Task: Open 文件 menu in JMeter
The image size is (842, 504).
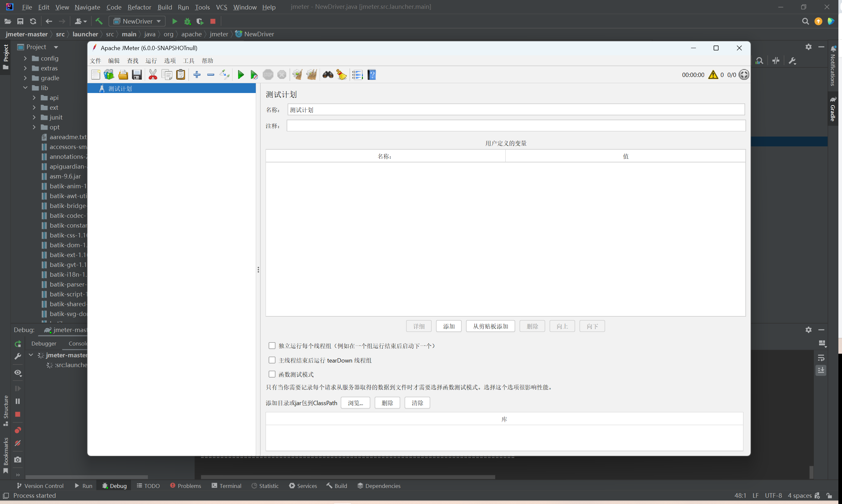Action: [95, 61]
